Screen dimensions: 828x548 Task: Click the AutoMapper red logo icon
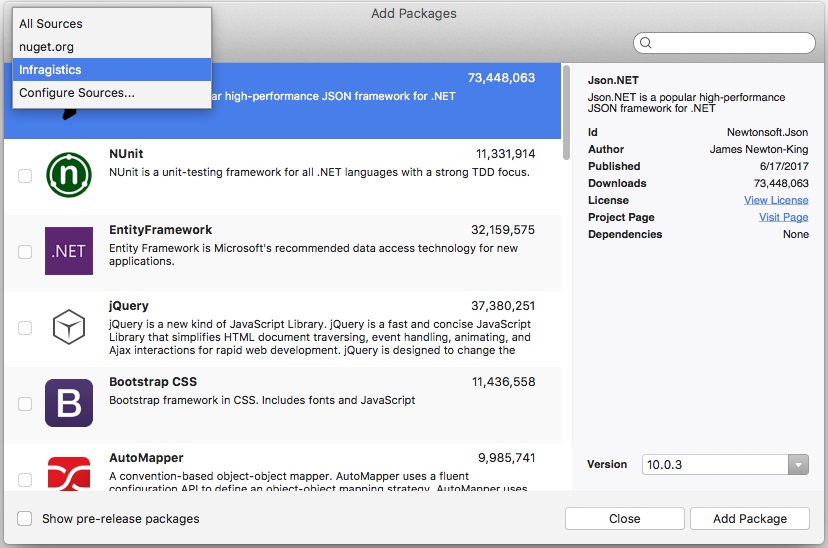click(x=69, y=474)
